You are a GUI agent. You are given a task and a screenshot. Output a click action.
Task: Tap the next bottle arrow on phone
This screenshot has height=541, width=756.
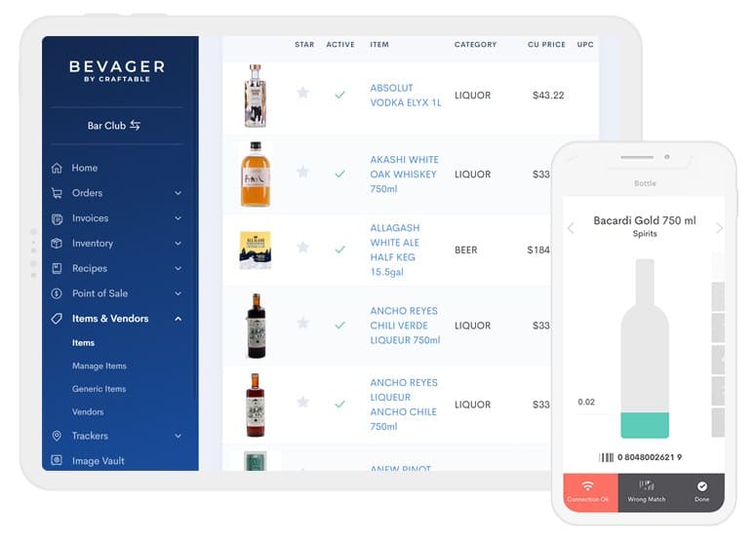click(719, 228)
